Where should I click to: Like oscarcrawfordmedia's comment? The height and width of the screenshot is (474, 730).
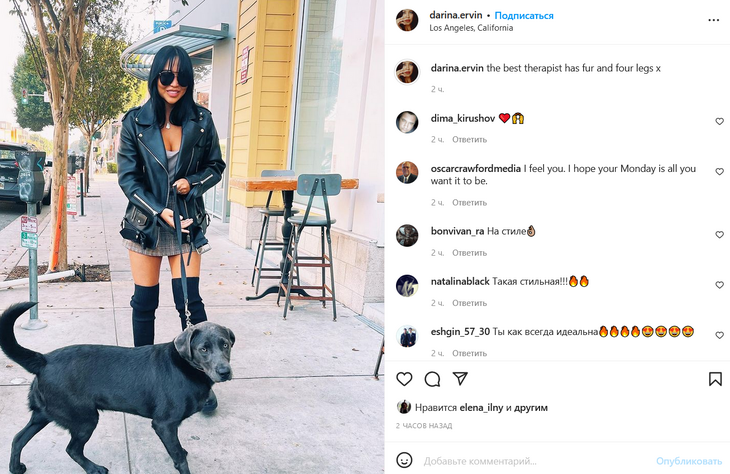coord(719,172)
